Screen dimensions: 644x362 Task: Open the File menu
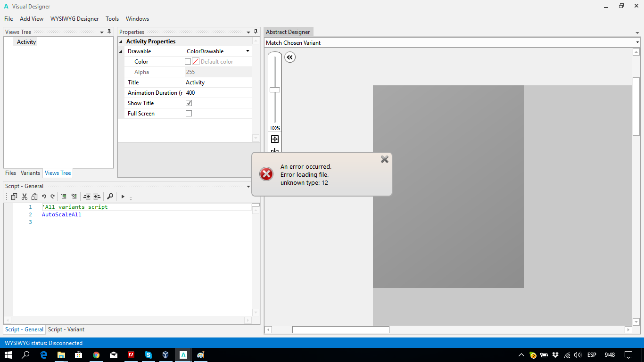8,19
